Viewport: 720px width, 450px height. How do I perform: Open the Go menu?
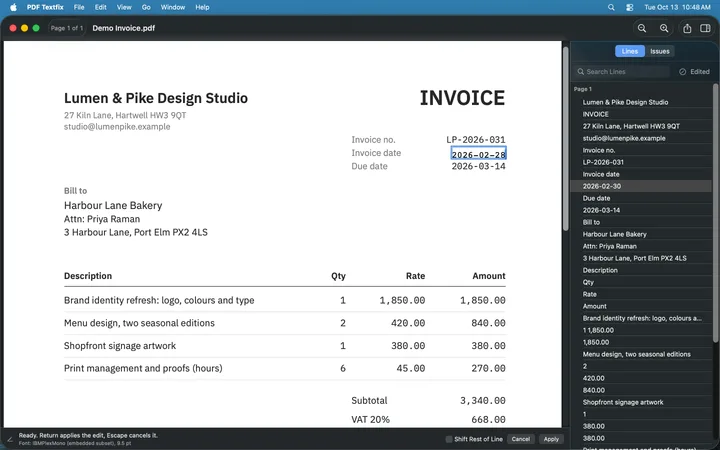tap(146, 7)
